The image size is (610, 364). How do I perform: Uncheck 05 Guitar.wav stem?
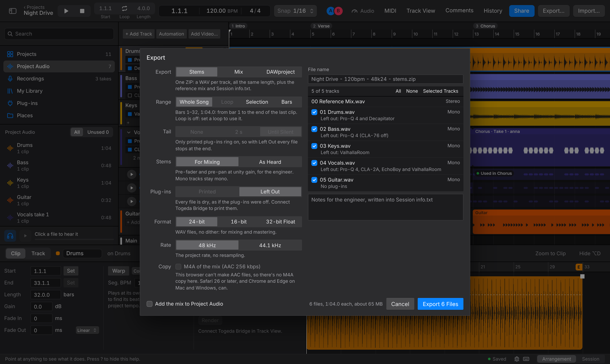[x=314, y=180]
